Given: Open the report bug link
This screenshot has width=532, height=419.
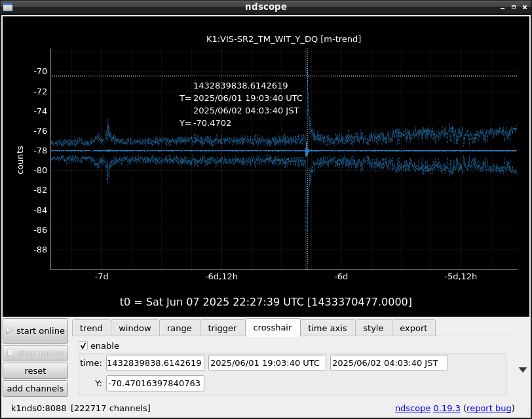Looking at the screenshot, I should [489, 408].
